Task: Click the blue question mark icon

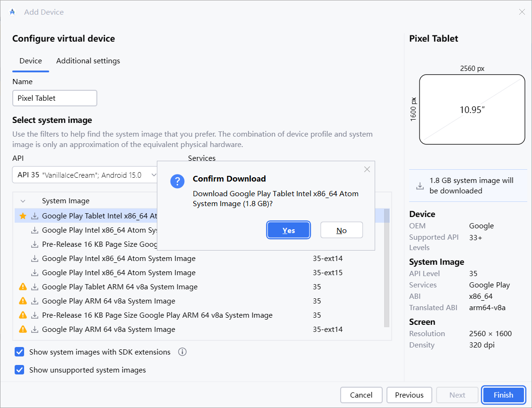Action: pos(177,181)
